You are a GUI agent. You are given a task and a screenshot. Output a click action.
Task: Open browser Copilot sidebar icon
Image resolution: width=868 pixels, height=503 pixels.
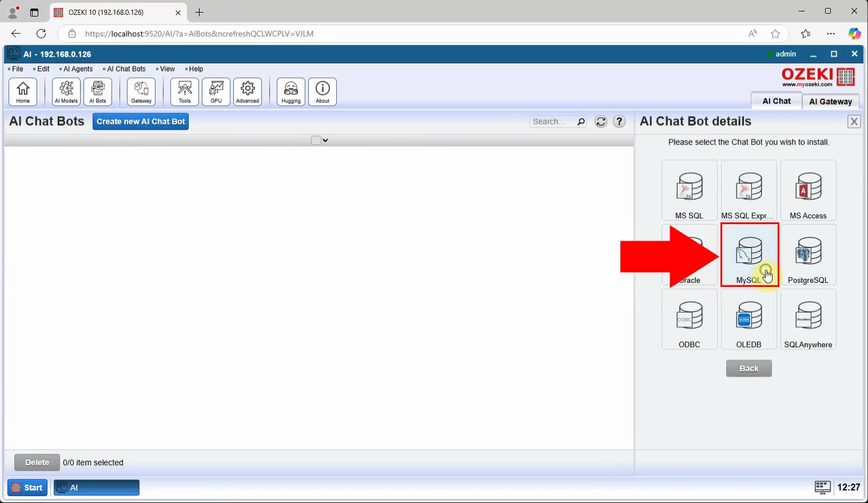(854, 34)
